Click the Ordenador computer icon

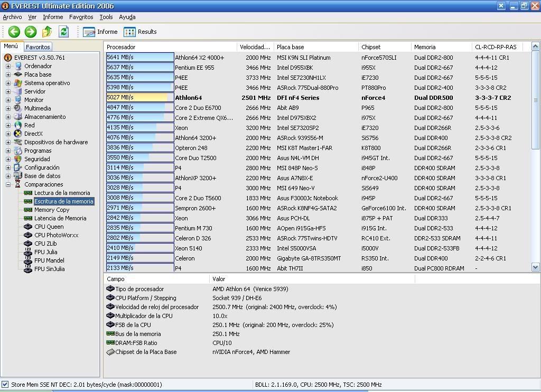tap(18, 66)
